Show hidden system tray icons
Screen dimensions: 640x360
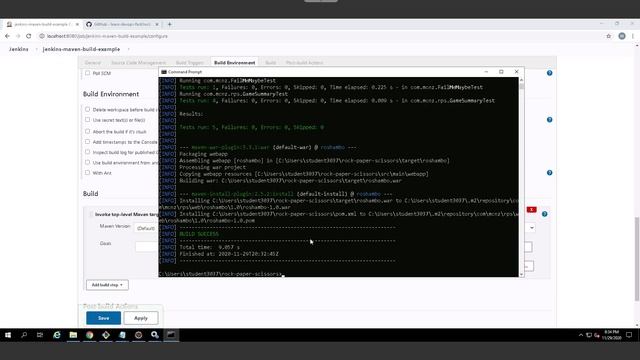581,335
